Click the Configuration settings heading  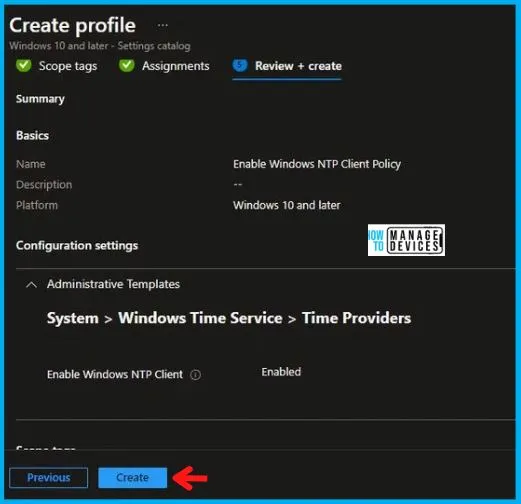click(77, 245)
